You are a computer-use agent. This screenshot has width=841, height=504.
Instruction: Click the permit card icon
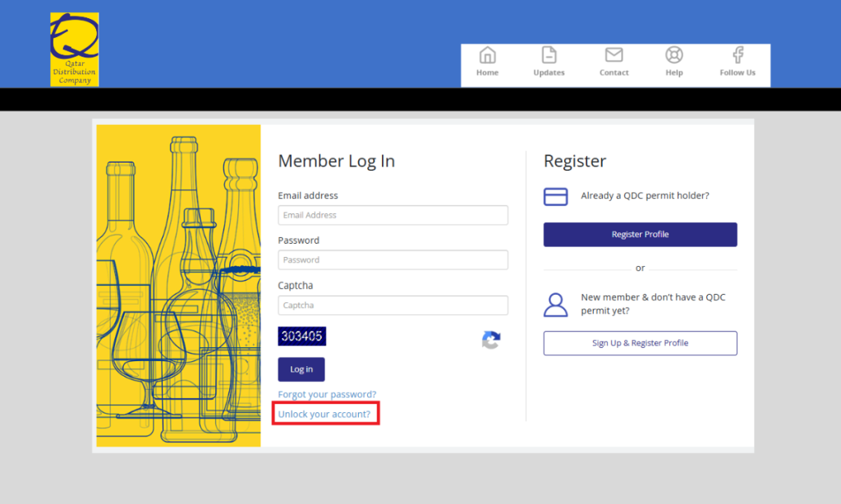coord(556,197)
